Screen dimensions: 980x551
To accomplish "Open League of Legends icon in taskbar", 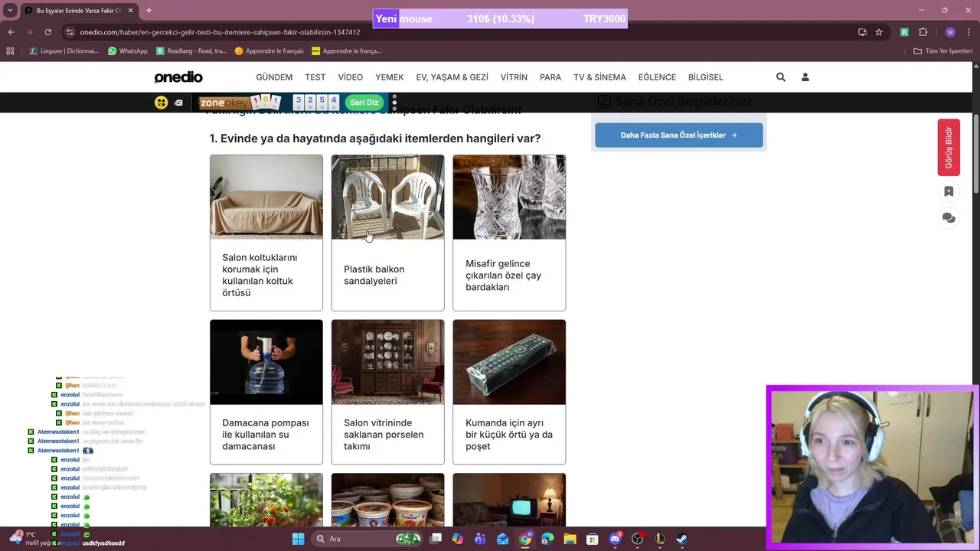I will pyautogui.click(x=659, y=539).
